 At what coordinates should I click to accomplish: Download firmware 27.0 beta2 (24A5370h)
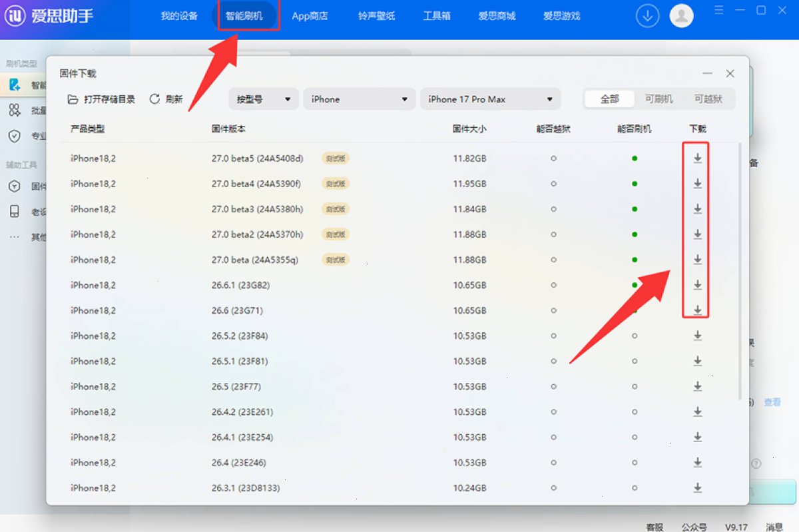pos(697,234)
